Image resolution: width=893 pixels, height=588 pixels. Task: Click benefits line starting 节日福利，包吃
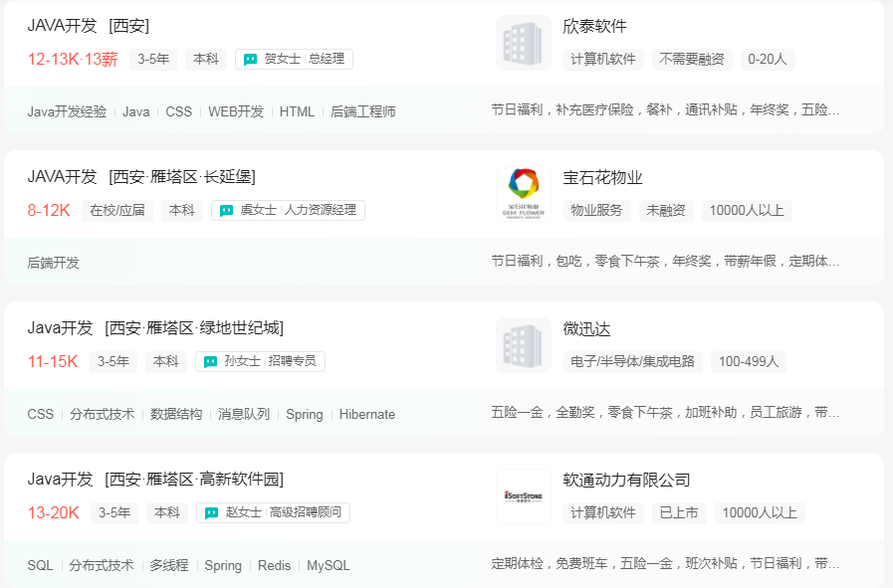[665, 262]
